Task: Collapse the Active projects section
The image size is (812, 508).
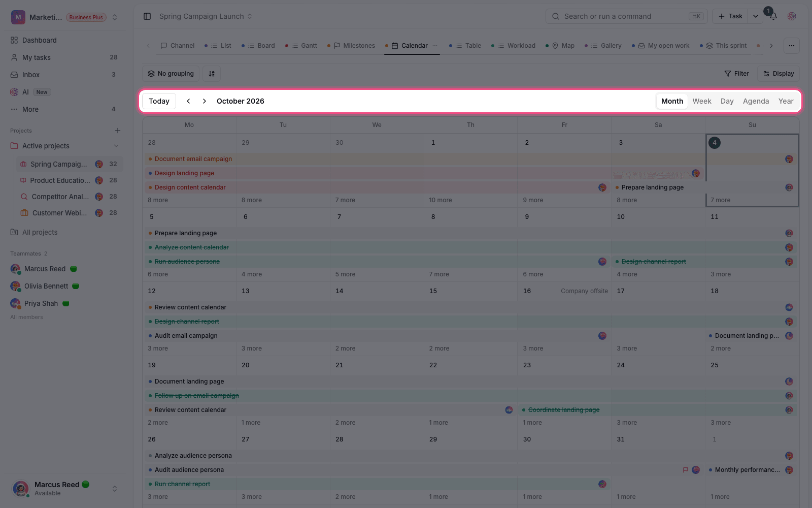Action: [116, 146]
